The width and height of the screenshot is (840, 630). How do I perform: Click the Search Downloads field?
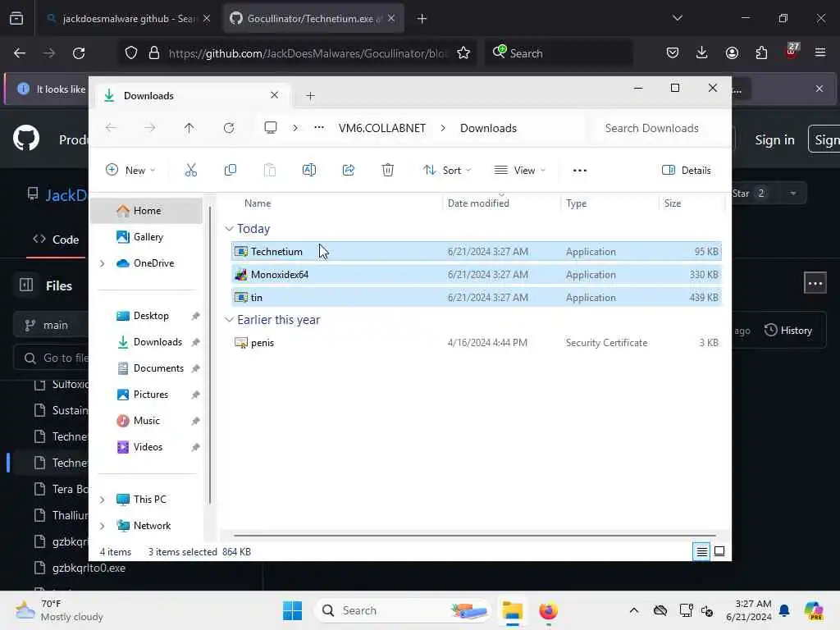tap(658, 128)
